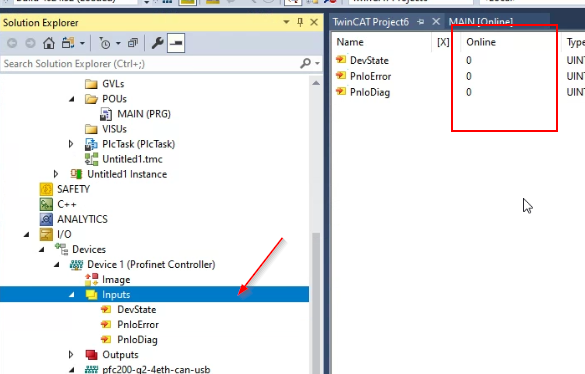Screen dimensions: 585x374
Task: Click the Pending Changes Filter clock icon
Action: click(105, 43)
